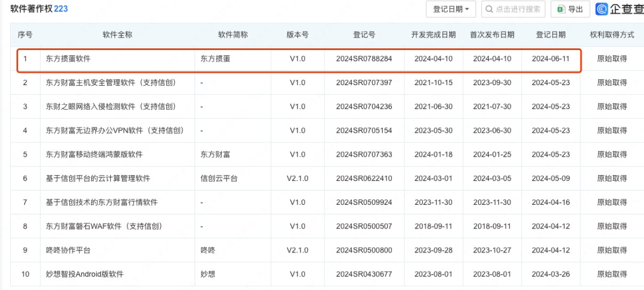Click registration number 2024SR0509924

click(364, 202)
